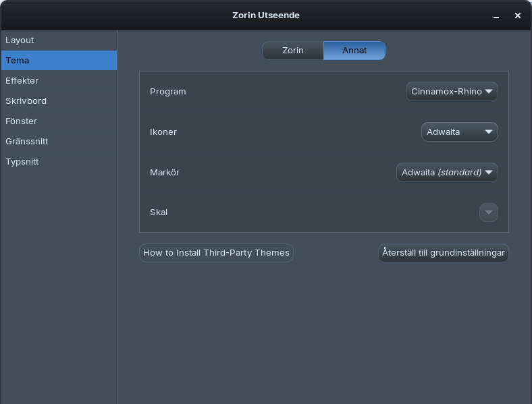Click the Ikoner label text
The image size is (532, 404).
point(163,132)
